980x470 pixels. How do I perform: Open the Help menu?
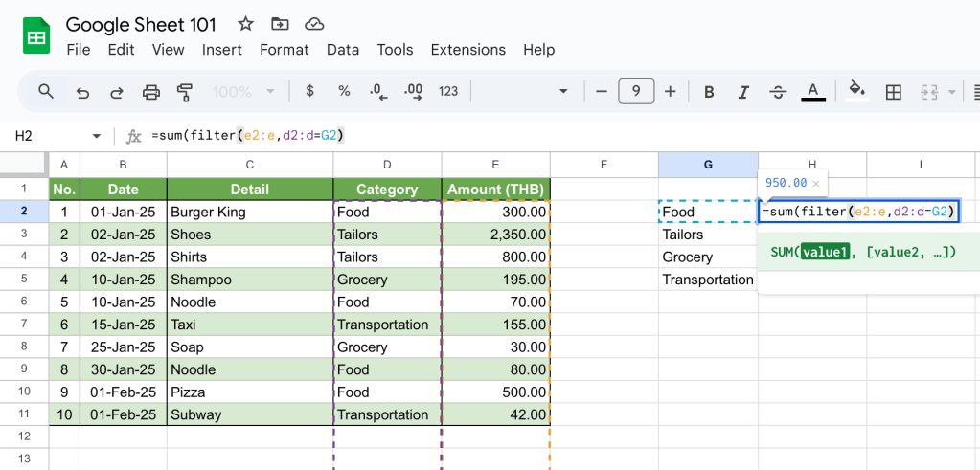pyautogui.click(x=538, y=50)
